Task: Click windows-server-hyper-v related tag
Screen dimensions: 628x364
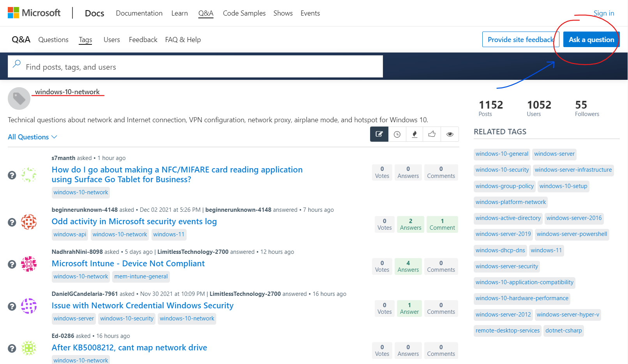Action: coord(568,315)
